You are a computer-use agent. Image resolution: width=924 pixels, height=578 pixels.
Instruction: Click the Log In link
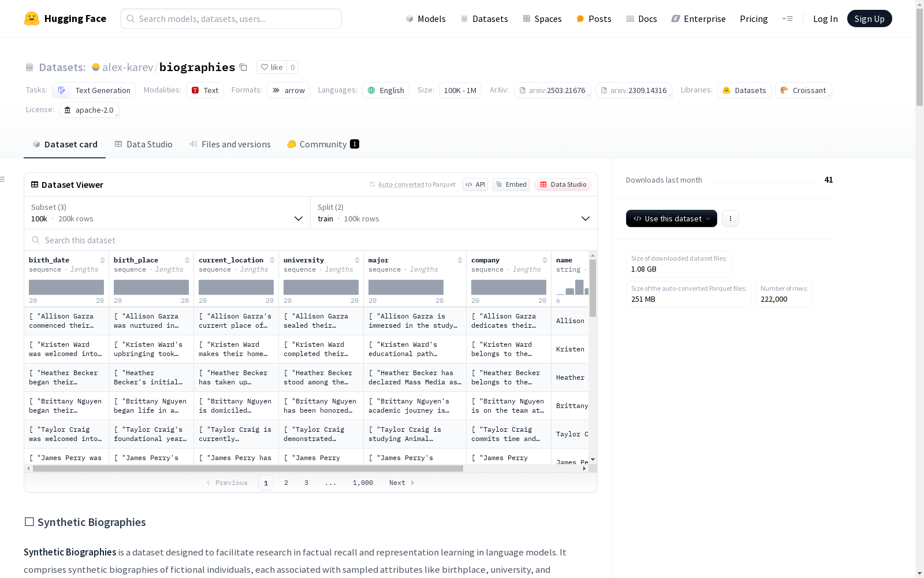tap(825, 18)
